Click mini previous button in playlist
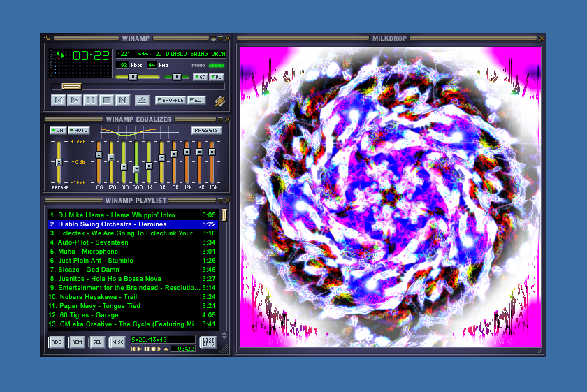Screen dimensions: 587x392 (133, 349)
